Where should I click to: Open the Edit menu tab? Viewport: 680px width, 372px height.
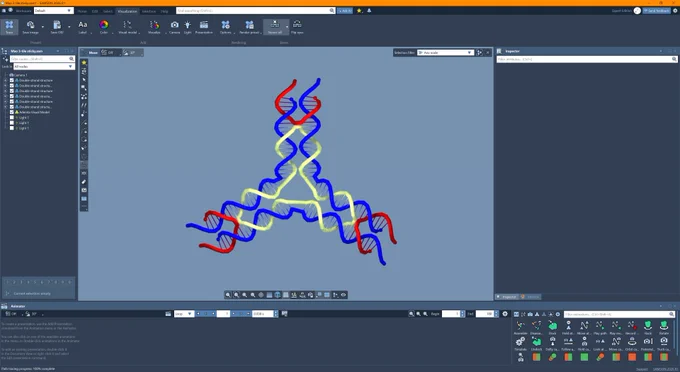(95, 11)
